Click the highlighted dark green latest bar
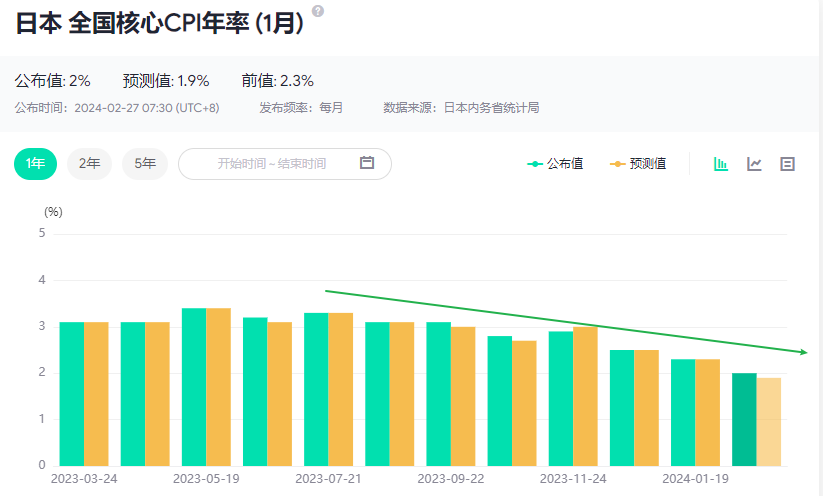Viewport: 823px width, 496px height. 744,419
